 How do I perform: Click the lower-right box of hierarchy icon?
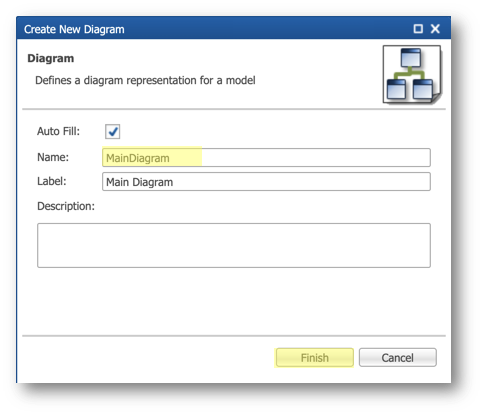coord(423,89)
